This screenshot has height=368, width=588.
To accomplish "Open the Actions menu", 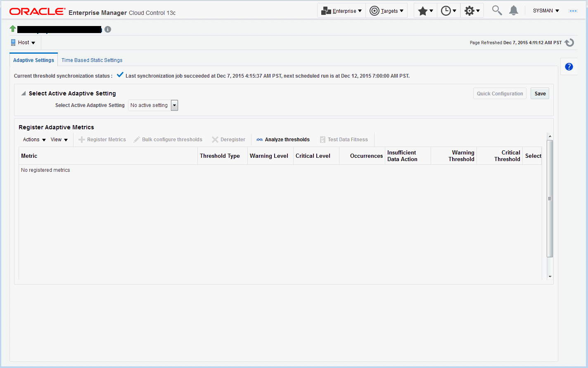I will [34, 140].
